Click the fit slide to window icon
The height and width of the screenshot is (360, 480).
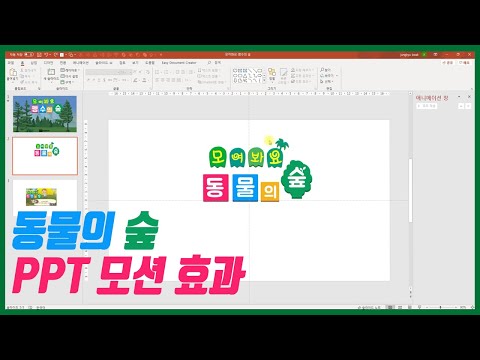[x=472, y=307]
